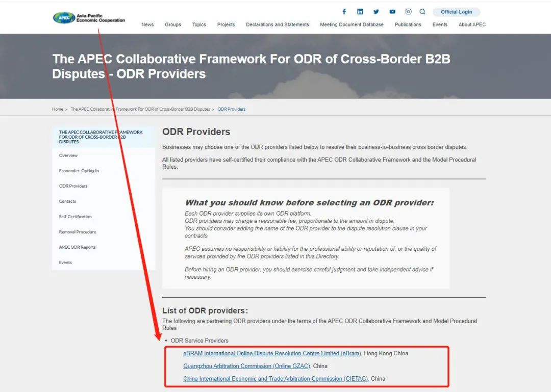The width and height of the screenshot is (551, 392).
Task: Click the Home breadcrumb link
Action: [x=57, y=109]
